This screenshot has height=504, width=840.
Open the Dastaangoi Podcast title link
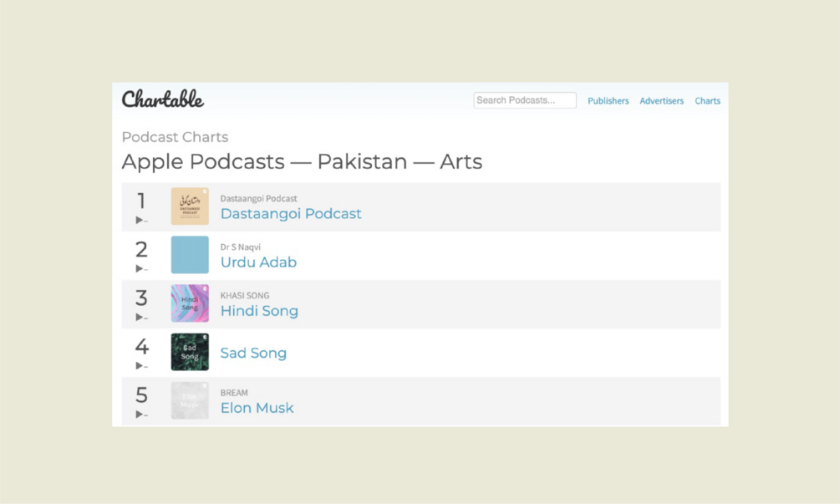(x=291, y=214)
